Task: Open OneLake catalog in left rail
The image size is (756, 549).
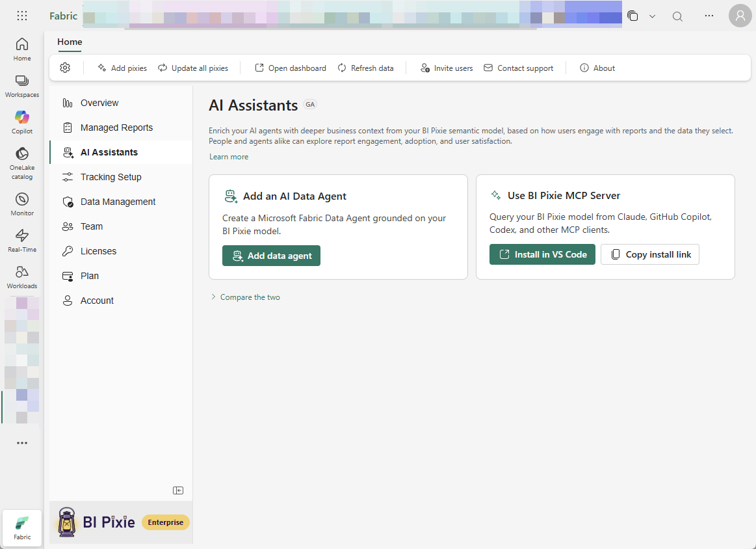Action: coord(22,163)
